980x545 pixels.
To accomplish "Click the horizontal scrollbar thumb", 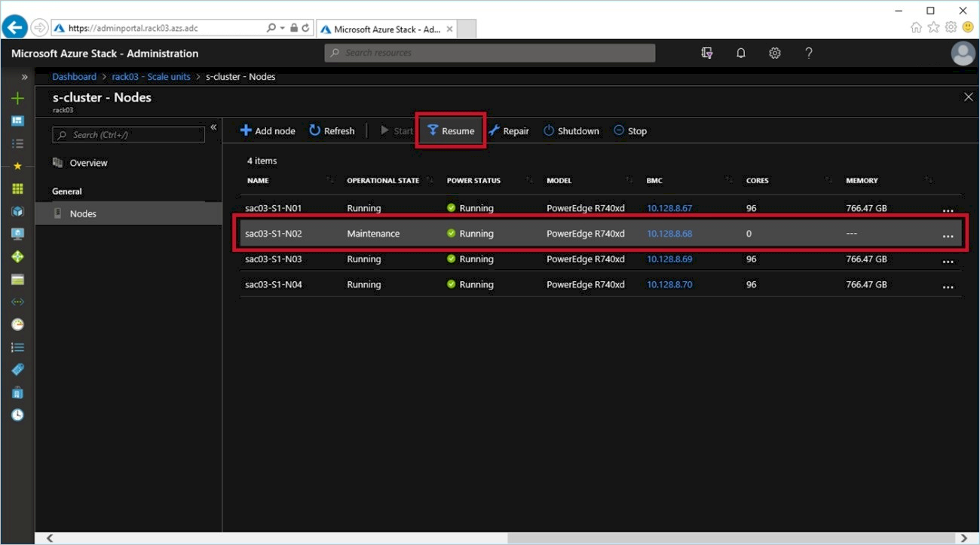I will pyautogui.click(x=733, y=538).
